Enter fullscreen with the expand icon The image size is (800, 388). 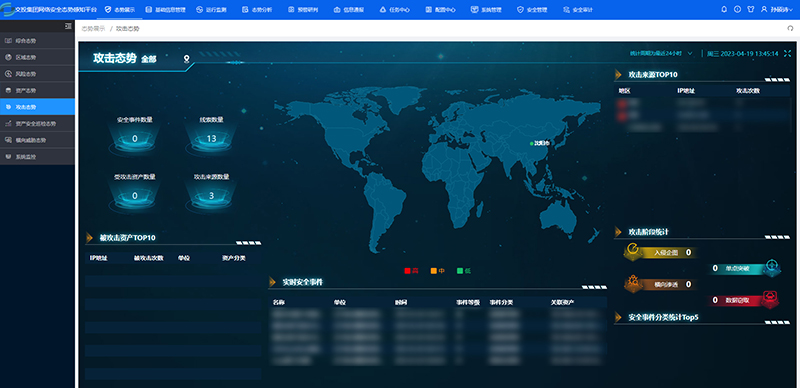pos(788,53)
